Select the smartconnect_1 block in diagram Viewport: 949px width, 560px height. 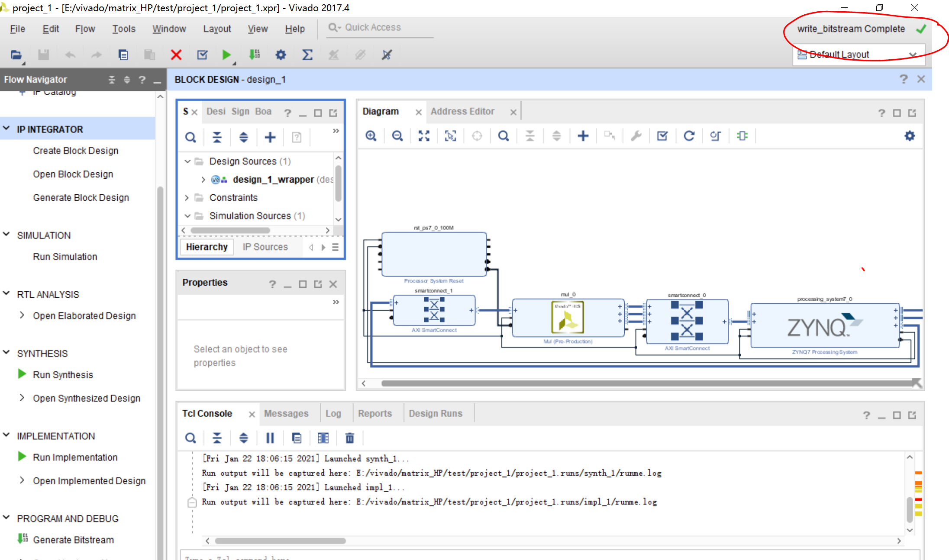click(434, 310)
